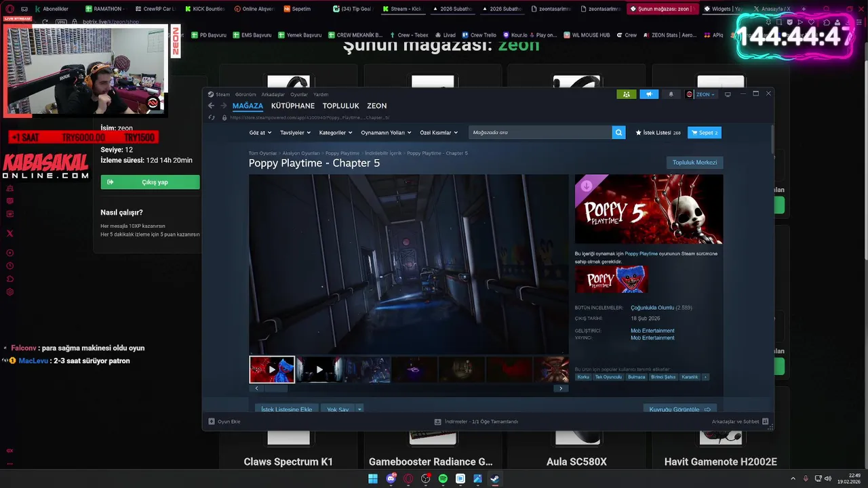Viewport: 868px width, 488px height.
Task: Open Mob Entertainment developer link
Action: 652,331
